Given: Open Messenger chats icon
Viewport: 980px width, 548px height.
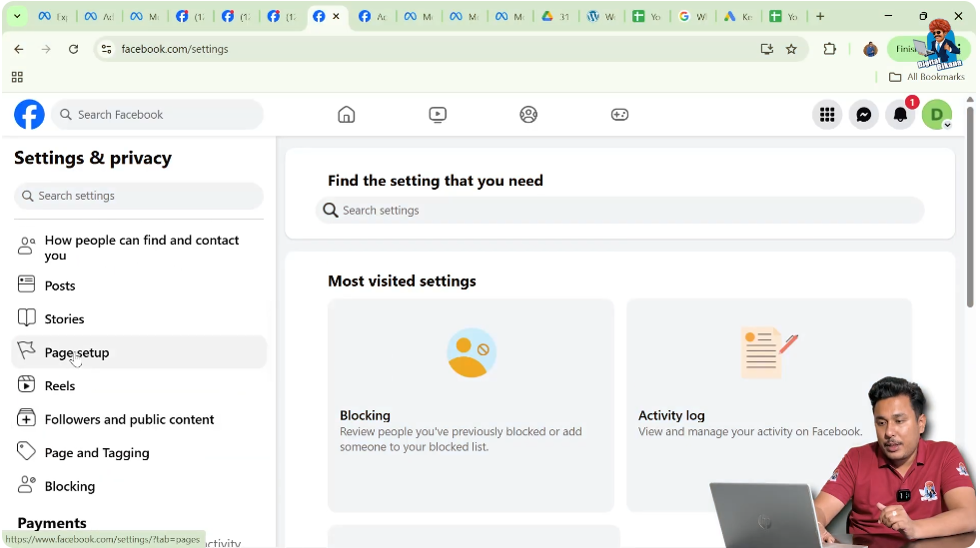Looking at the screenshot, I should 864,115.
